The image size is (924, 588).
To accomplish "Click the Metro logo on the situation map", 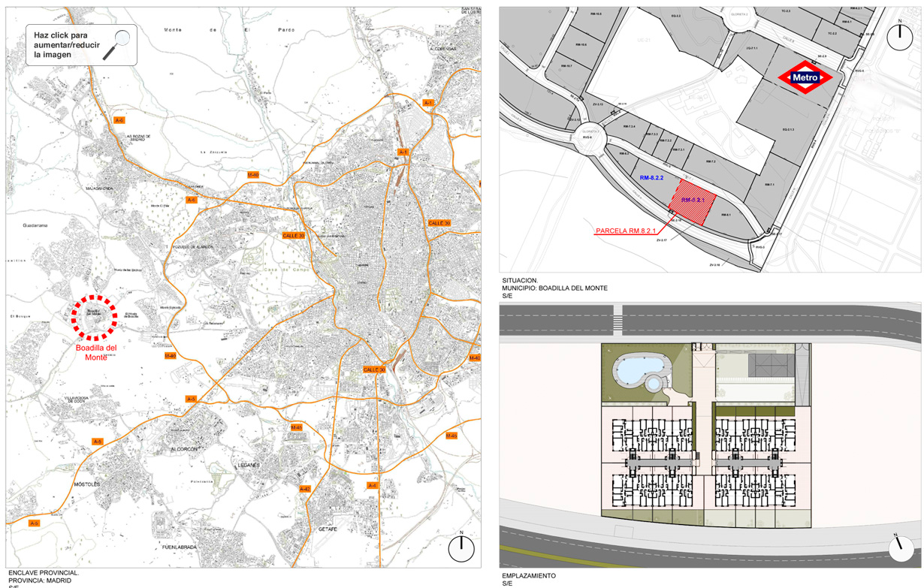I will click(x=805, y=77).
